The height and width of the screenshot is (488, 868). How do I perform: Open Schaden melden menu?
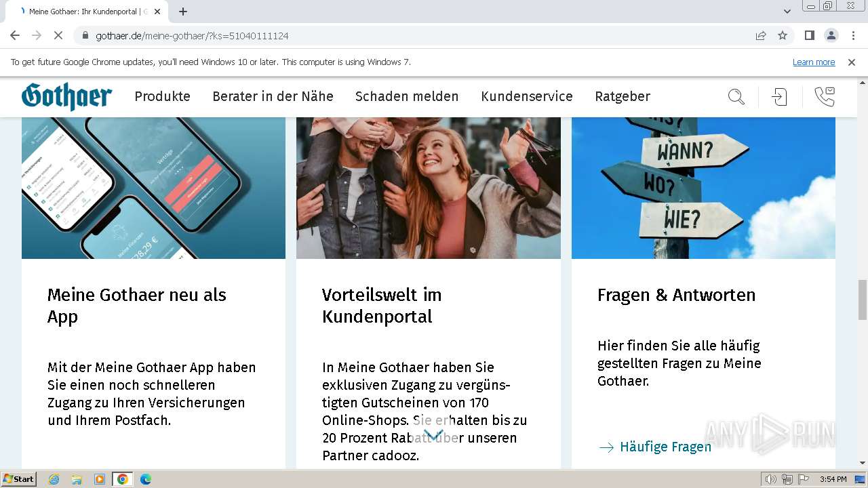(407, 96)
